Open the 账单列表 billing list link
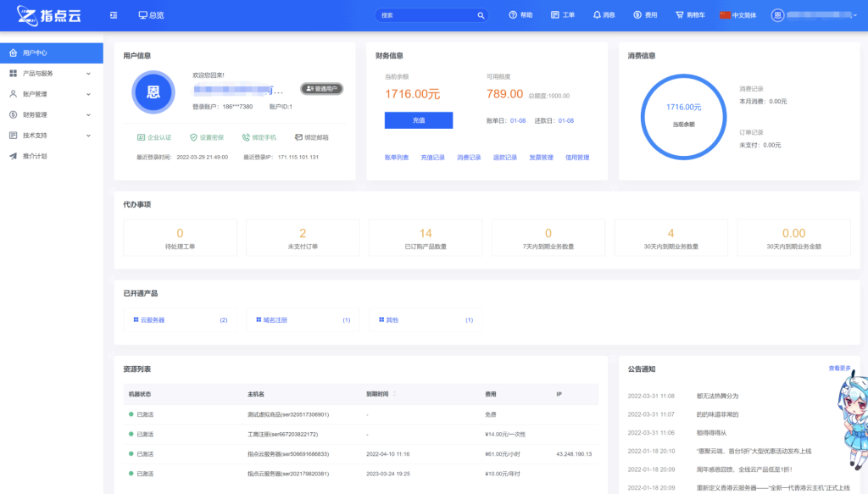The width and height of the screenshot is (868, 494). click(x=399, y=158)
